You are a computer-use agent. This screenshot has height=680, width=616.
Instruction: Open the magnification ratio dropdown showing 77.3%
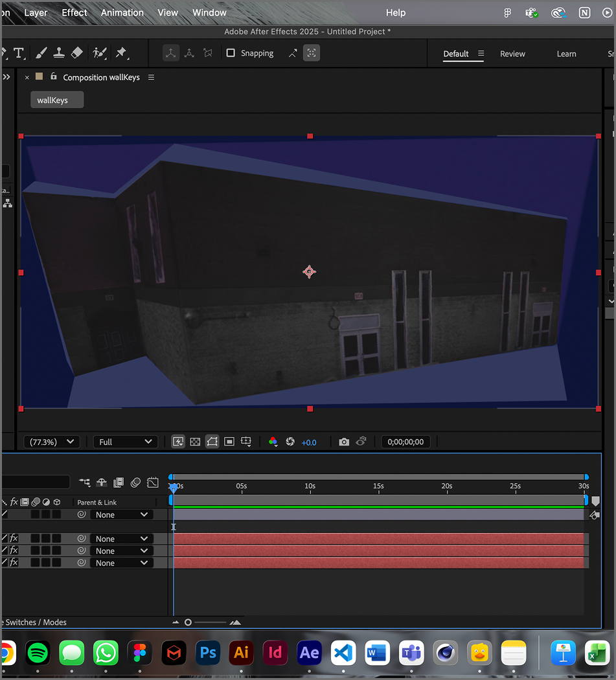(x=51, y=441)
